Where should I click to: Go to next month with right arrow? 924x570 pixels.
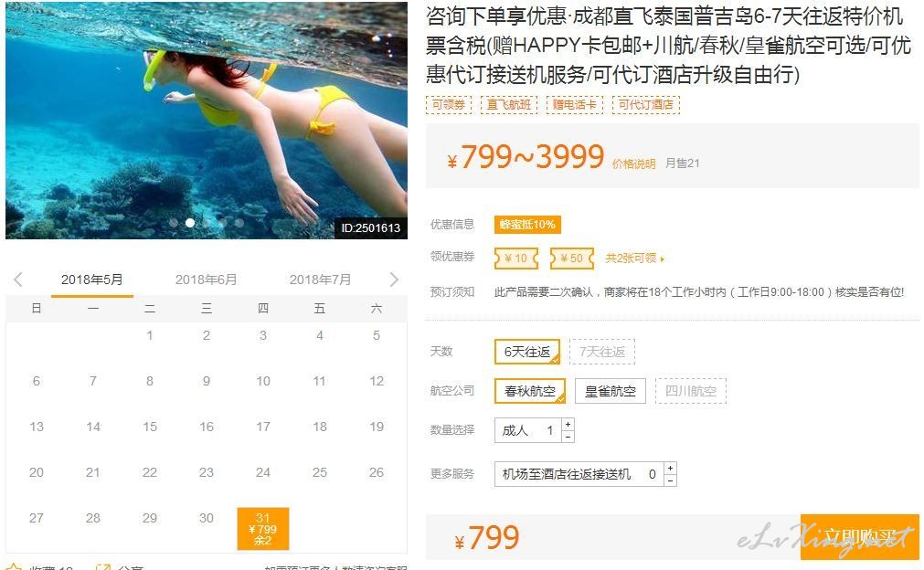click(x=394, y=280)
